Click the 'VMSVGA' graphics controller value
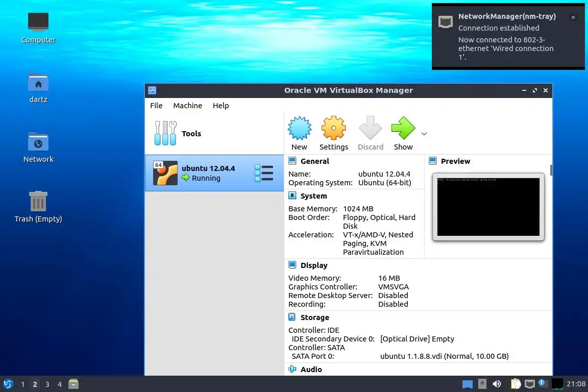This screenshot has height=392, width=588. click(x=394, y=286)
